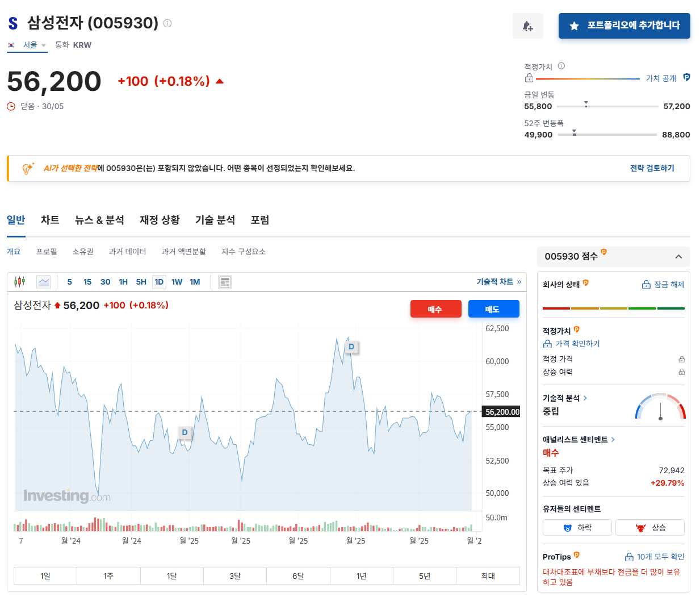Click the 포트폴리오에 추가합니다 button
Screen dimensions: 700x601
[624, 26]
